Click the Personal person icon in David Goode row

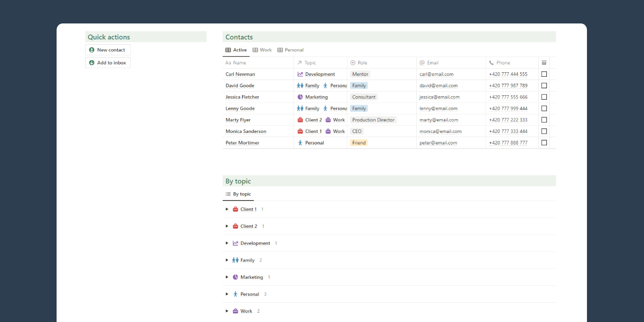coord(325,86)
